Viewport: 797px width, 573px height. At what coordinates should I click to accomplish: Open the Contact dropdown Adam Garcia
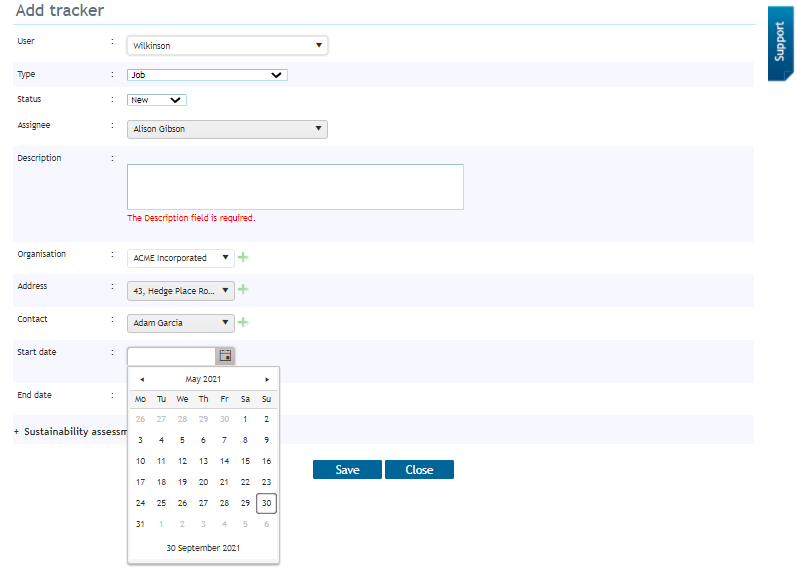[x=180, y=323]
